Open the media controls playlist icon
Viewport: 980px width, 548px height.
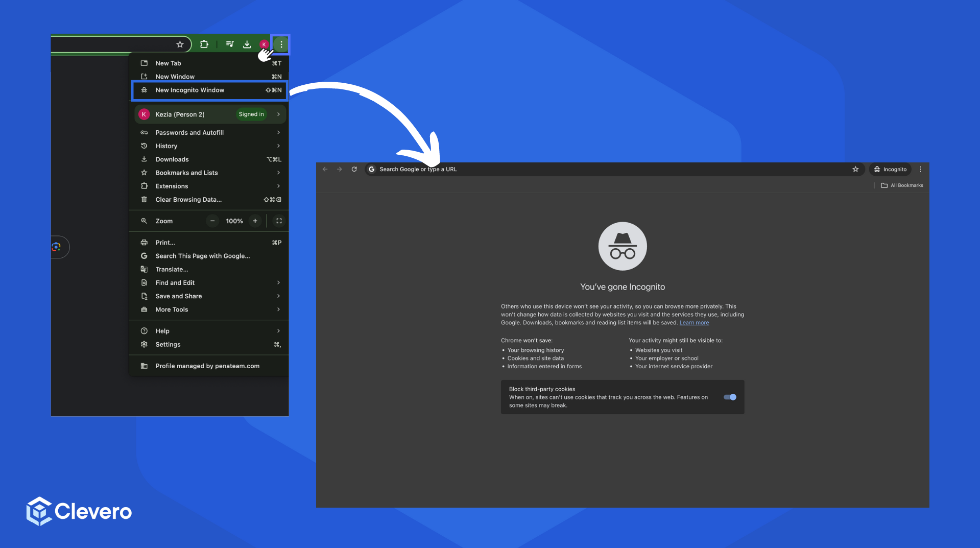[230, 44]
